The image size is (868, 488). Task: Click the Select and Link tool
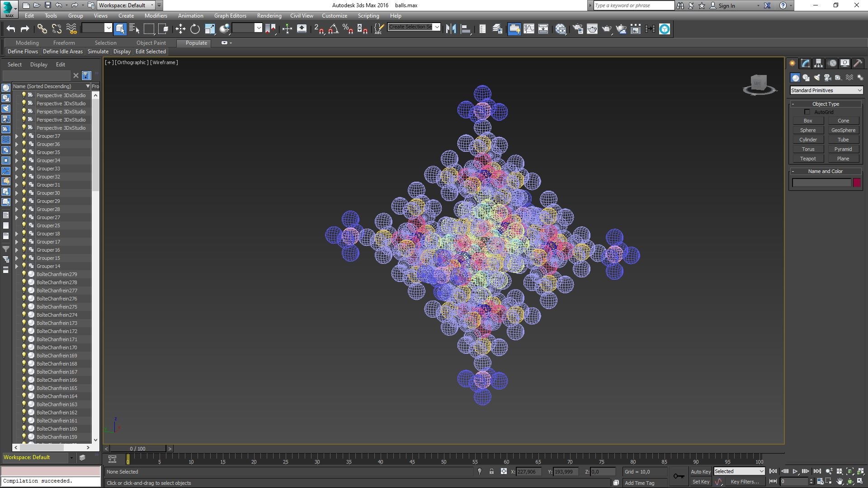click(x=42, y=29)
